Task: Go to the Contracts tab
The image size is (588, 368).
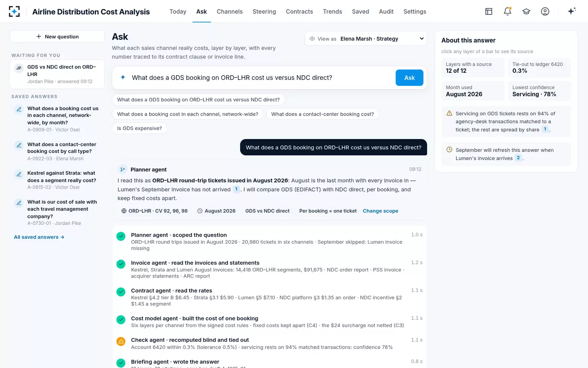Action: pyautogui.click(x=299, y=11)
